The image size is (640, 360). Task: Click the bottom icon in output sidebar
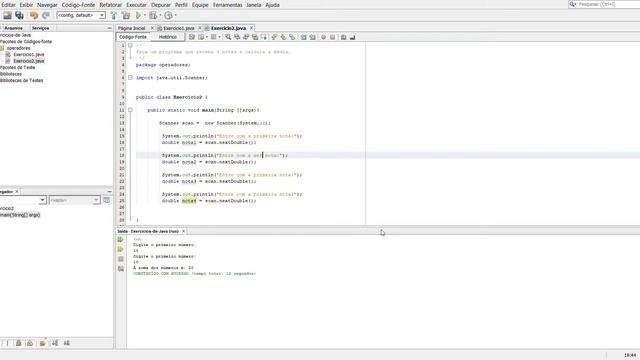click(120, 269)
